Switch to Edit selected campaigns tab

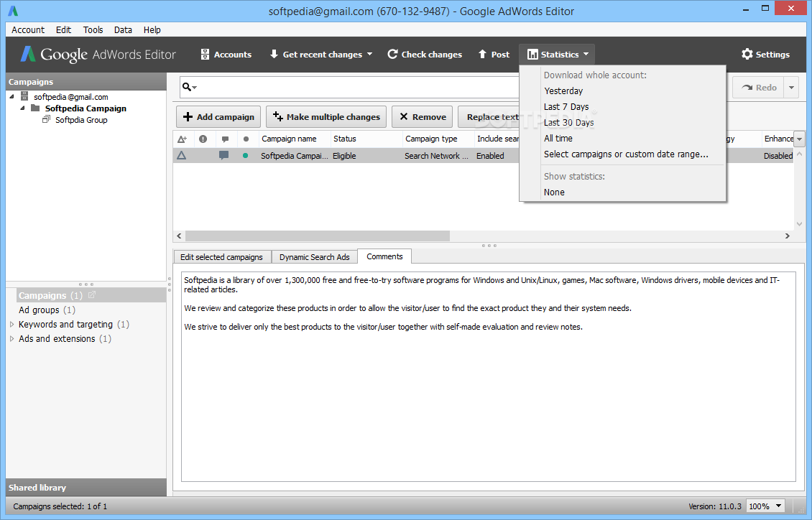pos(221,257)
